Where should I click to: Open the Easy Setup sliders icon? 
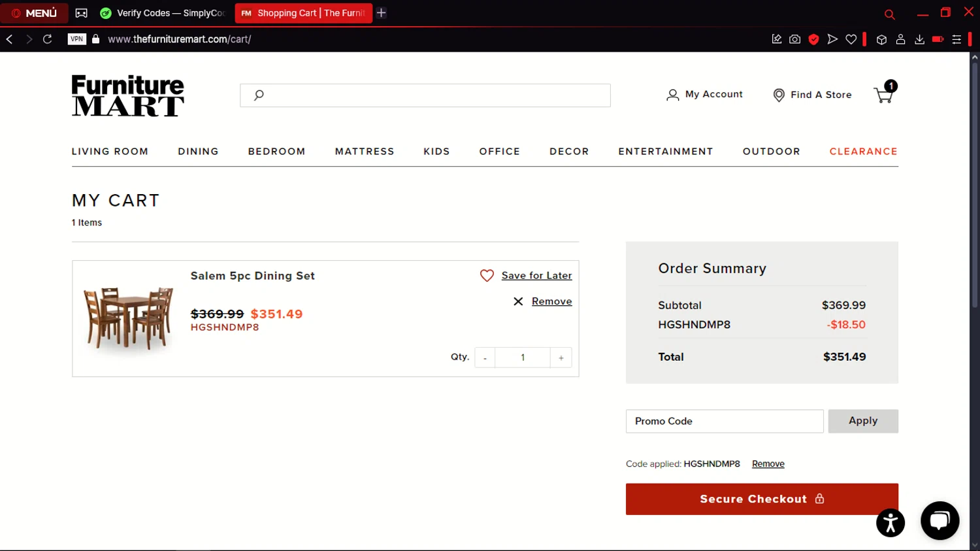point(956,39)
